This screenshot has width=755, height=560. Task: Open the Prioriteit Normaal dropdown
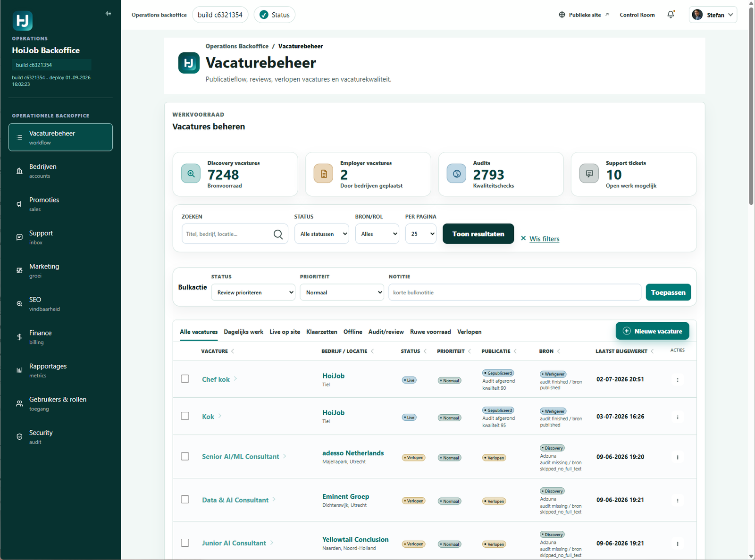pos(342,293)
